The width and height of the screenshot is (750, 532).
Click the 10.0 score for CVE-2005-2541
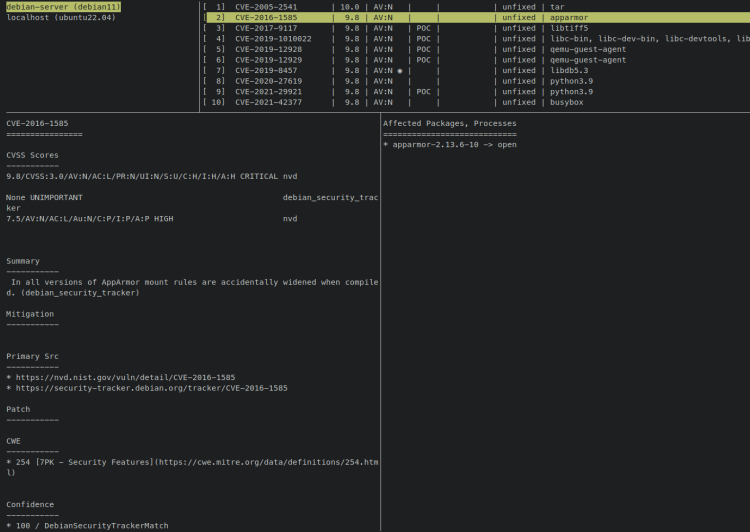[350, 7]
